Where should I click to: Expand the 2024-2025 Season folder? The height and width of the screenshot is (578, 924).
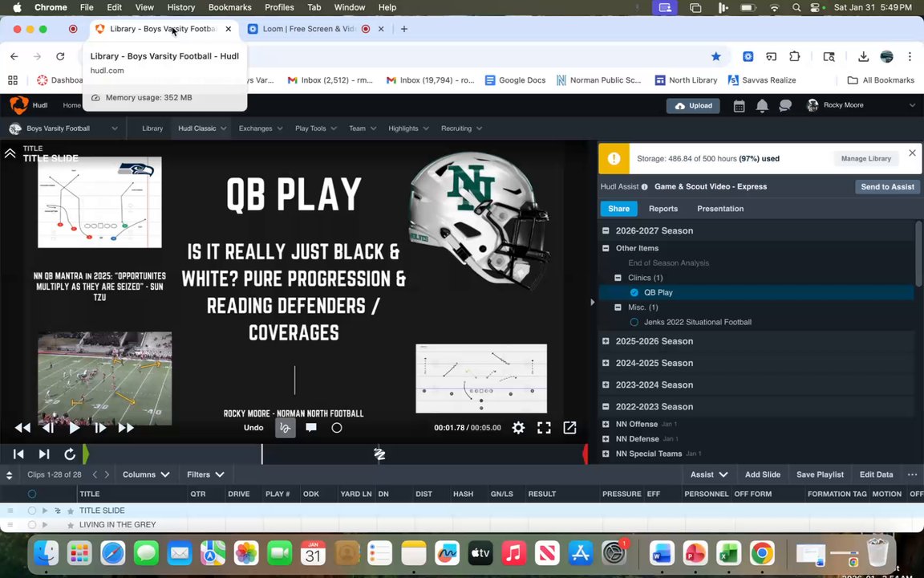[606, 363]
